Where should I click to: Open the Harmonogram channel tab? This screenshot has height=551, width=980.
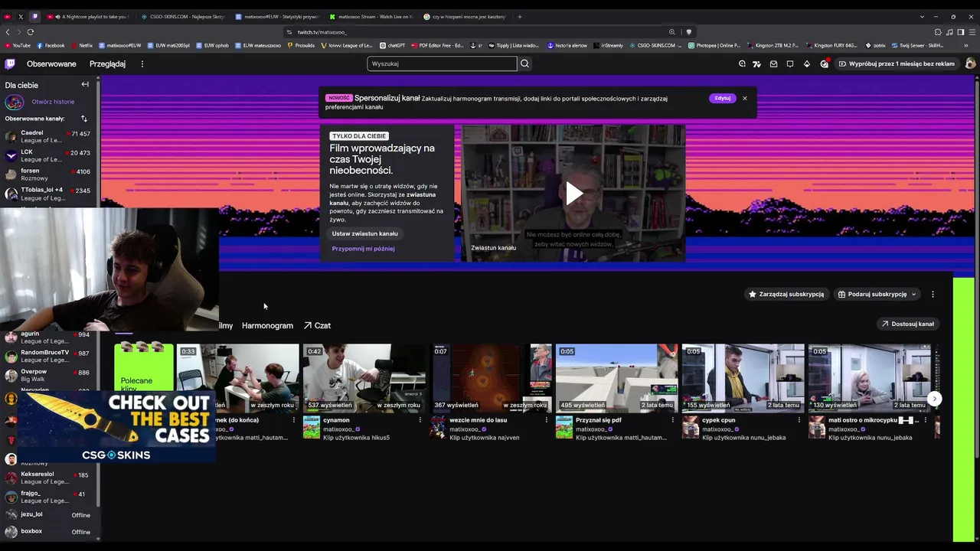click(x=267, y=325)
